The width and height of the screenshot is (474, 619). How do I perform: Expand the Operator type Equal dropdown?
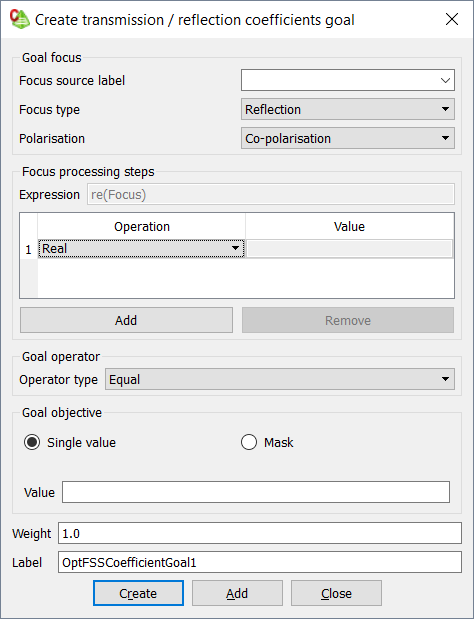279,379
